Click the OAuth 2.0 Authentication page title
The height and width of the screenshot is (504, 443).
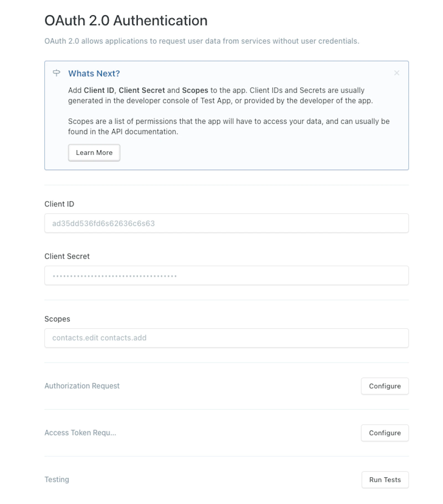pos(126,21)
